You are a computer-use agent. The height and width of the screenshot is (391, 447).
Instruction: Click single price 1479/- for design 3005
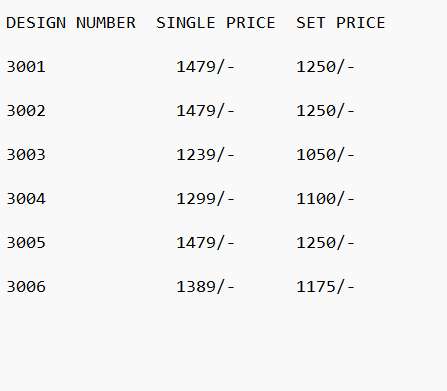coord(206,242)
